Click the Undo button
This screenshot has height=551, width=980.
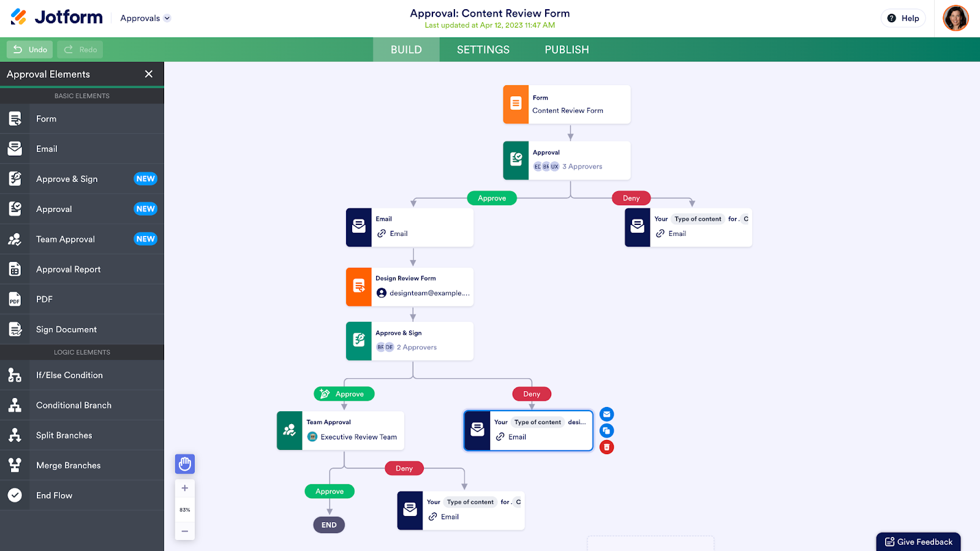click(x=30, y=50)
